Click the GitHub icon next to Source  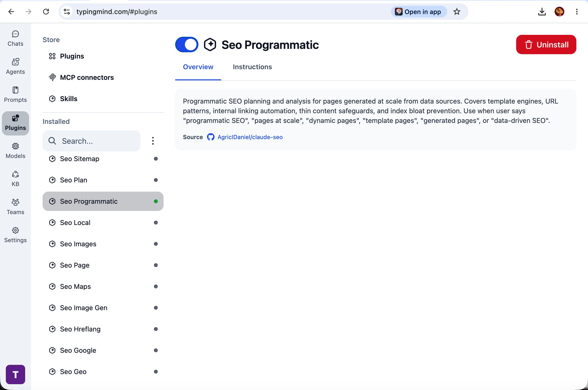(211, 137)
